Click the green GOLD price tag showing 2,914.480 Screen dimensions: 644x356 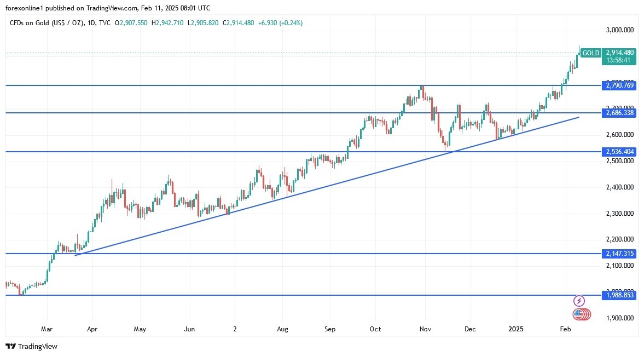[619, 53]
